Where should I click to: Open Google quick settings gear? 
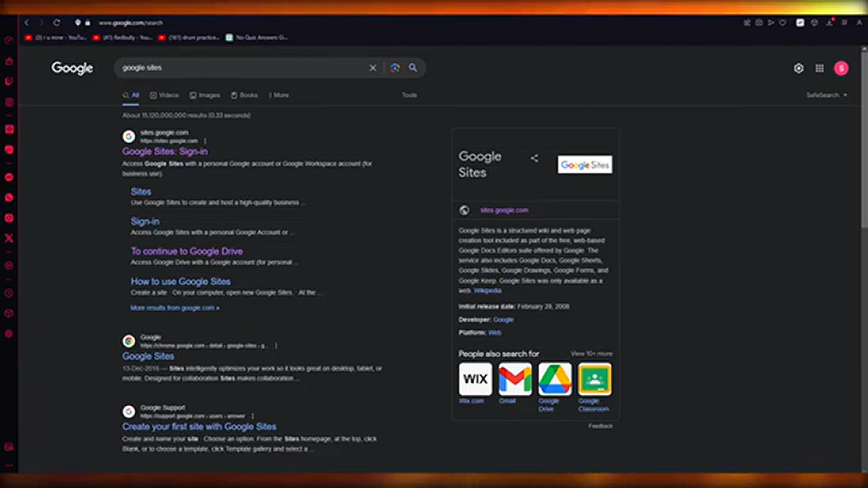click(798, 68)
